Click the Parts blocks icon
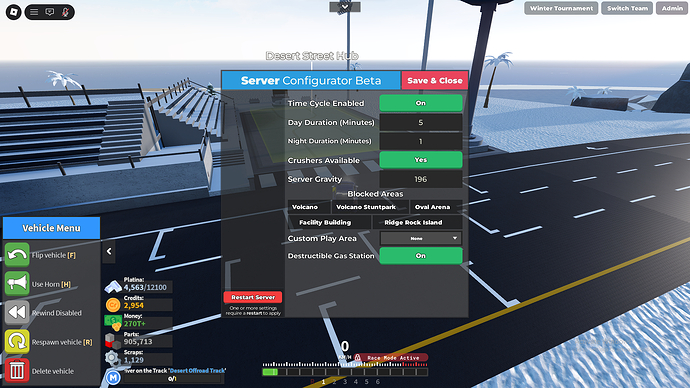 point(113,341)
